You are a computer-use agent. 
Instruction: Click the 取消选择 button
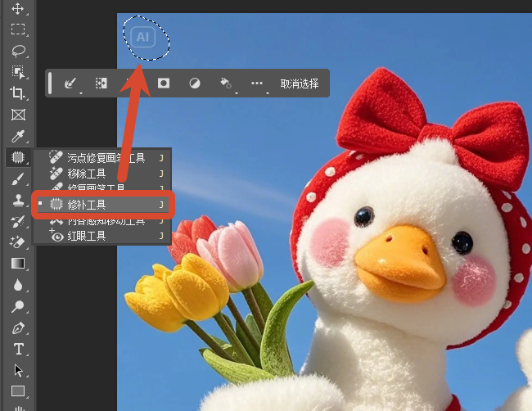pyautogui.click(x=300, y=84)
